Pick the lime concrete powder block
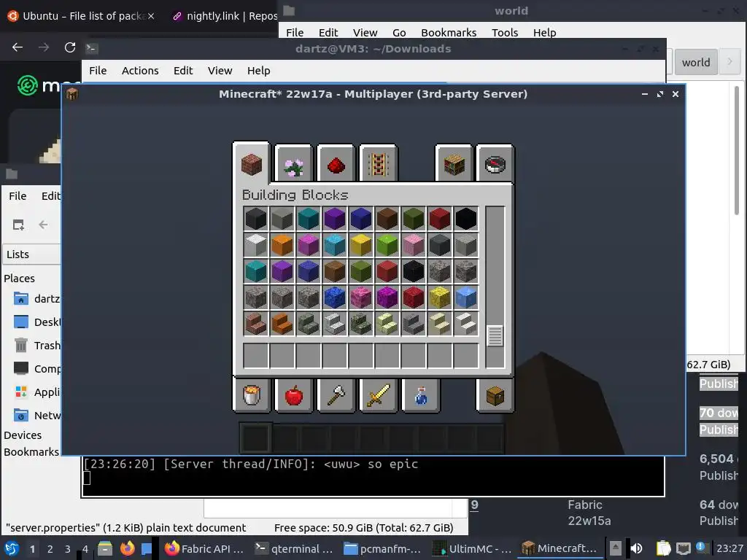This screenshot has width=747, height=560. 387,245
